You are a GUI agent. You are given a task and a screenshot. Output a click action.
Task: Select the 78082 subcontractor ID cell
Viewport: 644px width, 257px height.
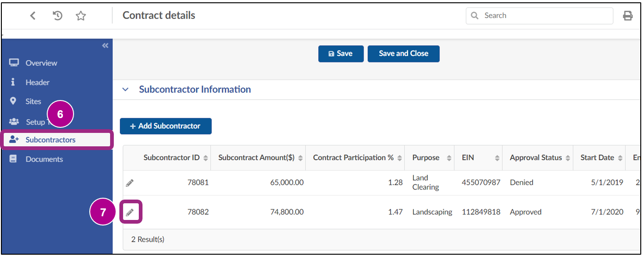click(x=198, y=212)
